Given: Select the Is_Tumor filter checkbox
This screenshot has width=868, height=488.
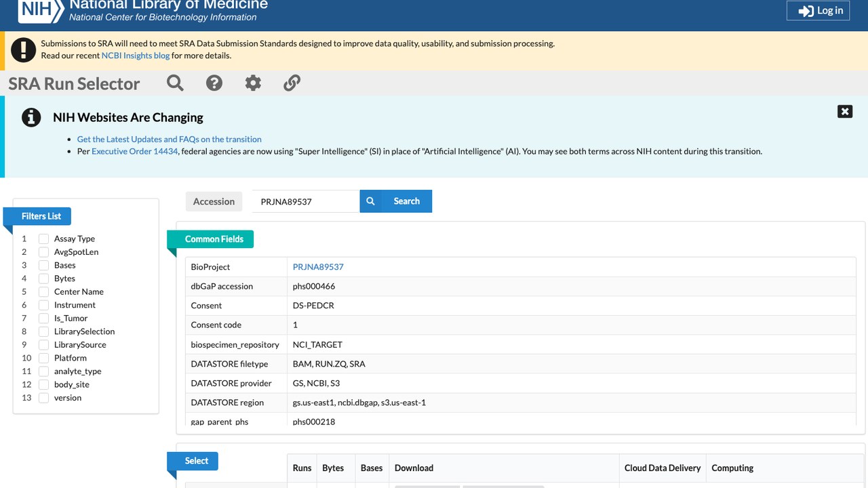Looking at the screenshot, I should click(43, 318).
